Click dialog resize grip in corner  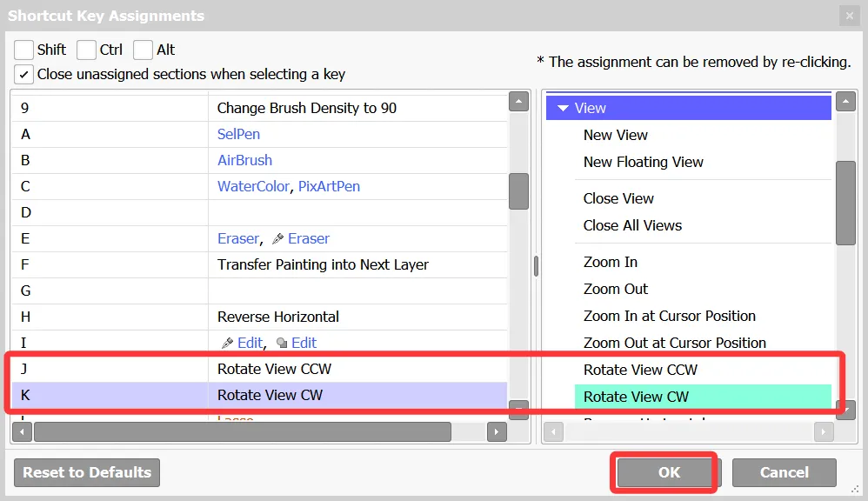click(855, 489)
